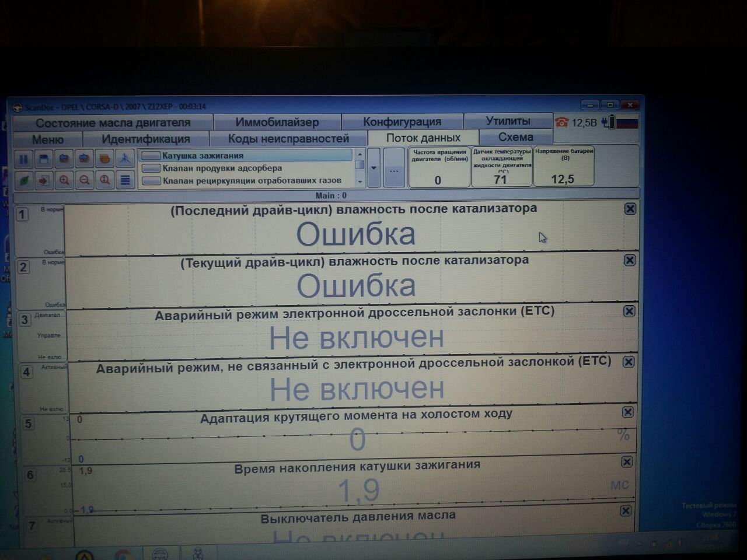Open the 'Иммобилайзер' tab

[x=277, y=123]
